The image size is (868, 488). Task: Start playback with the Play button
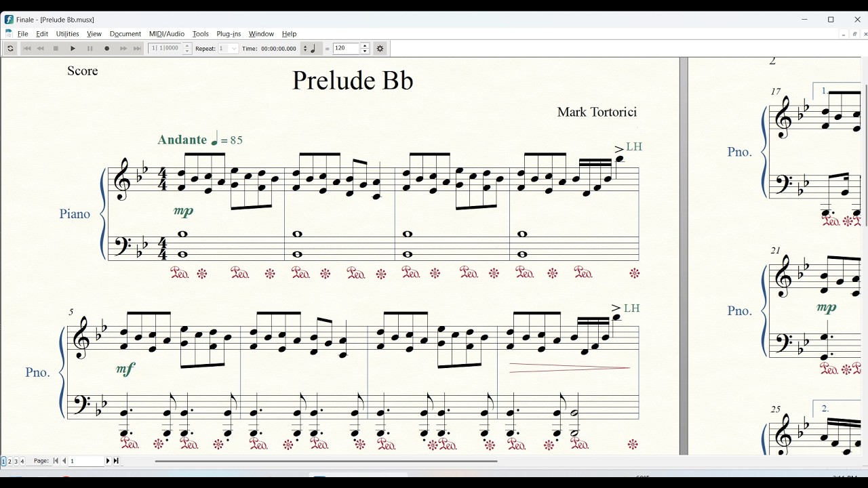(x=73, y=49)
